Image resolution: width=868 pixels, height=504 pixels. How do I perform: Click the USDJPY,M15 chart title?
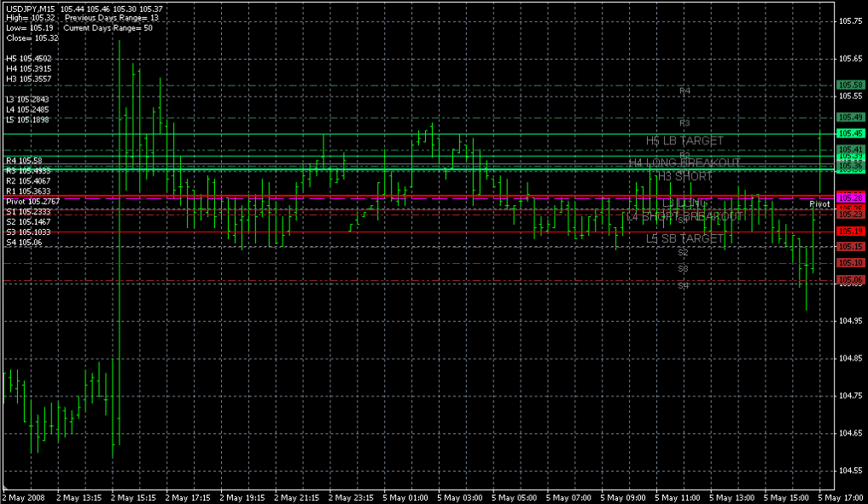tap(28, 8)
